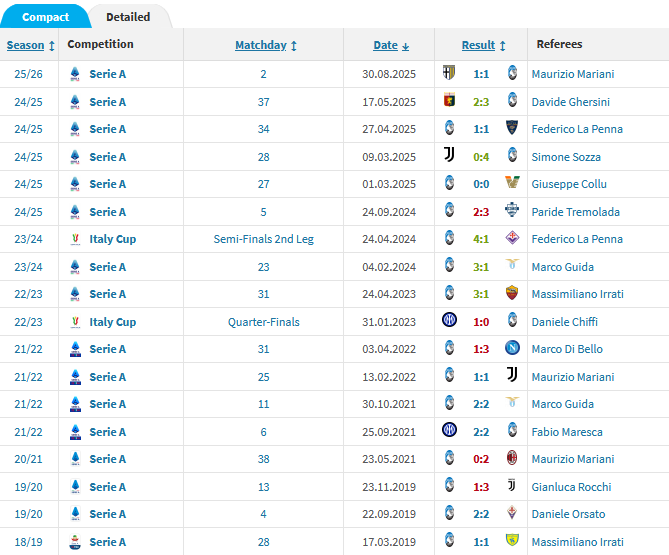This screenshot has height=555, width=669.
Task: Select the Compact tab
Action: coord(45,17)
